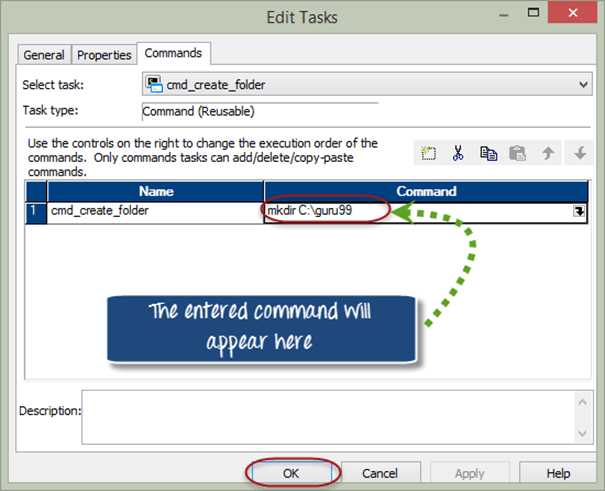Select the Commands tab
The image size is (605, 491).
(173, 53)
